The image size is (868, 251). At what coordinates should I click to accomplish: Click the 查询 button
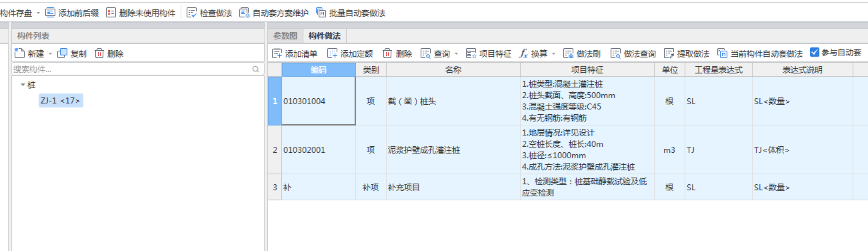(435, 53)
